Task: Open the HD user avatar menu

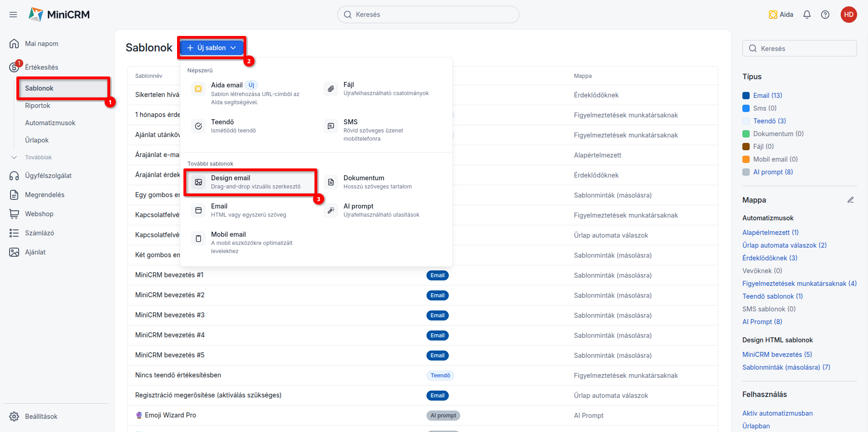Action: tap(849, 15)
